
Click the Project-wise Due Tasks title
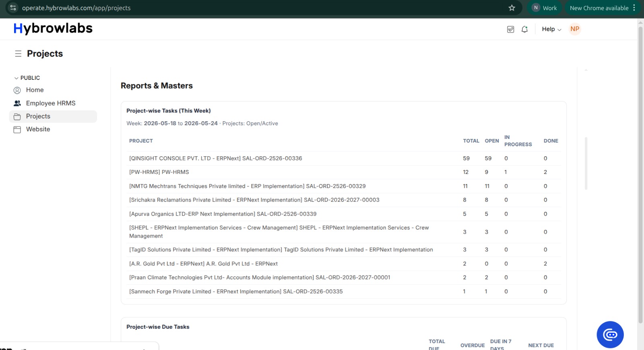tap(158, 327)
